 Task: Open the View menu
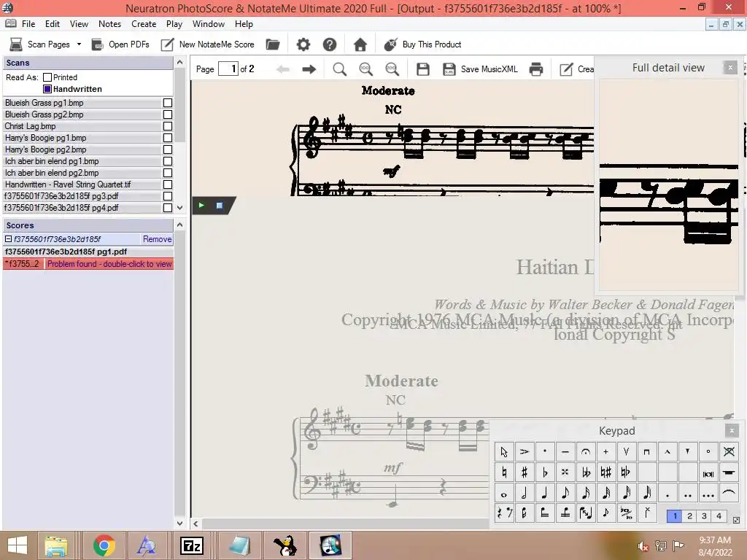79,24
